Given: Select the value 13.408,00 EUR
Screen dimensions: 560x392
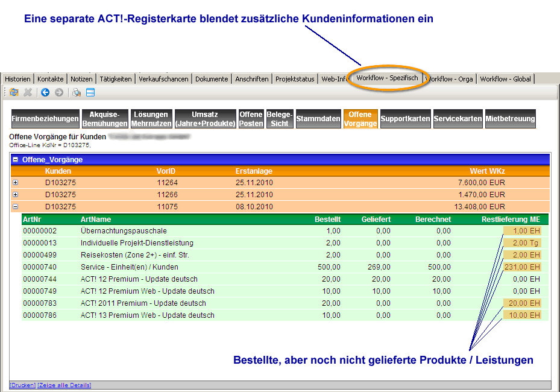Looking at the screenshot, I should [x=480, y=206].
